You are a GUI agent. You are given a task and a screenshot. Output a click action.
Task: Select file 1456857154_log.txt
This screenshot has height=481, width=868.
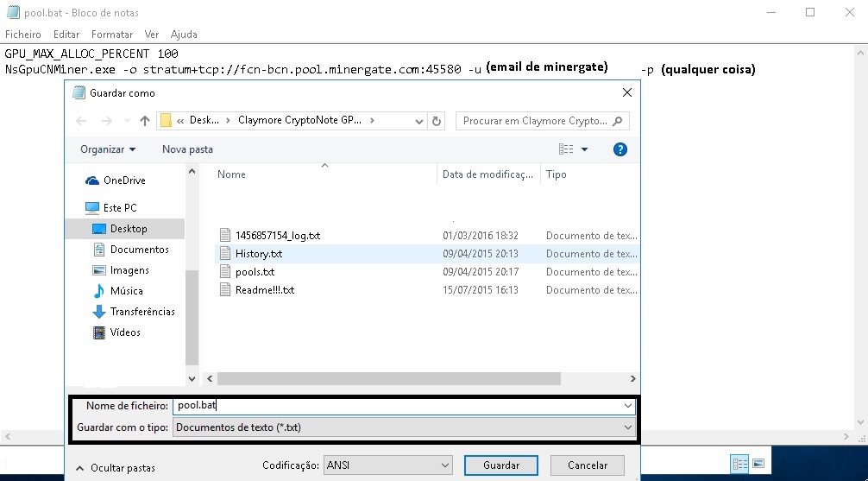pos(277,236)
